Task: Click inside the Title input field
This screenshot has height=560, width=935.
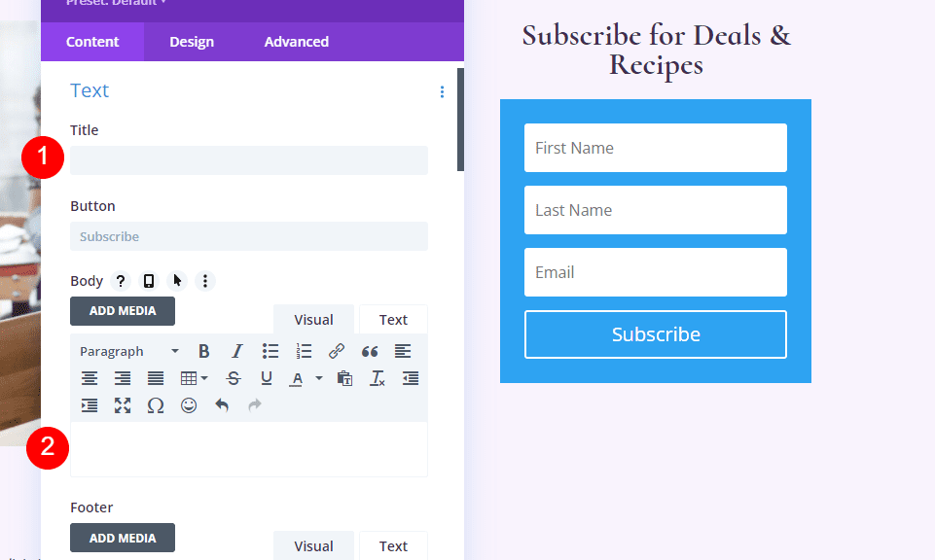Action: pyautogui.click(x=248, y=159)
